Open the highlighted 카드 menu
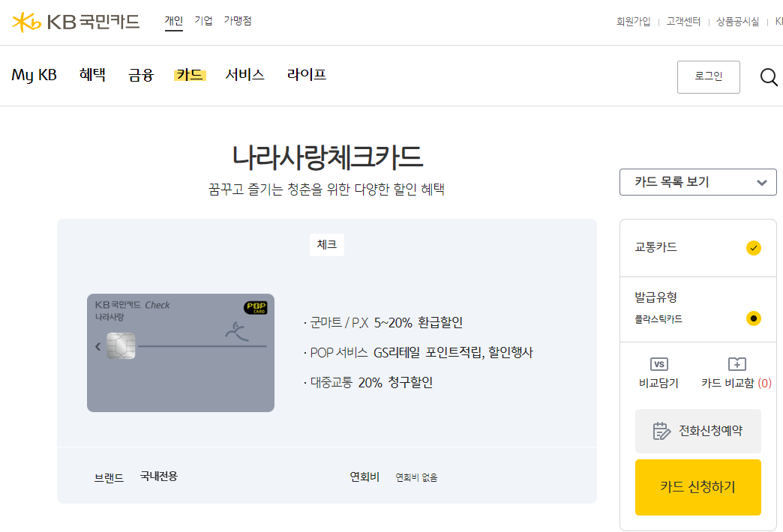Image resolution: width=783 pixels, height=532 pixels. pos(190,75)
